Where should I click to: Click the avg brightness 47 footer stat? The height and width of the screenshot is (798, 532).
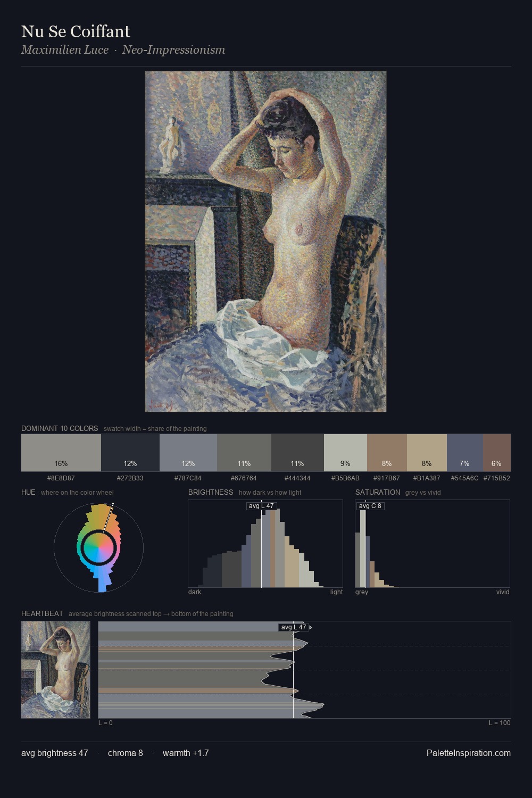[x=55, y=753]
